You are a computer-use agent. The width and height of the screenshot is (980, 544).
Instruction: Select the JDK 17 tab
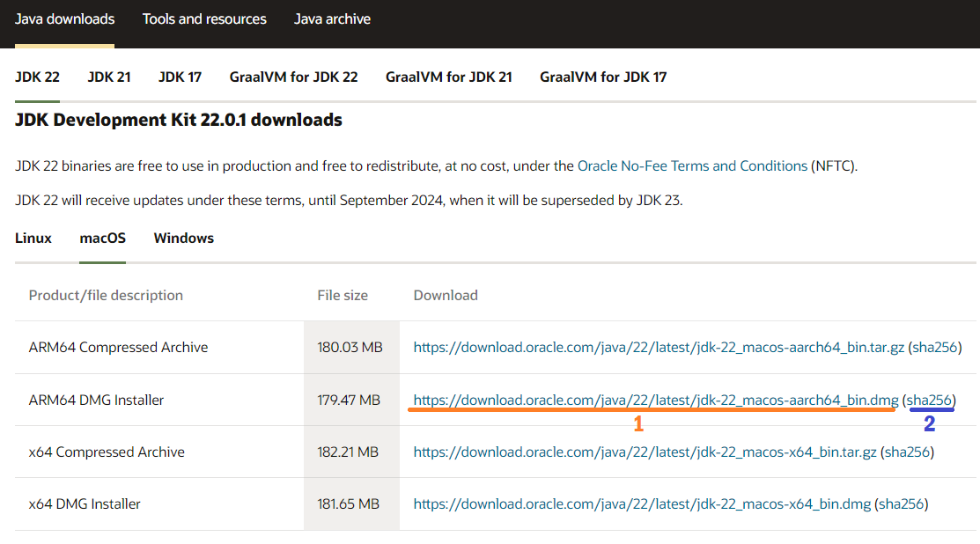pyautogui.click(x=180, y=77)
